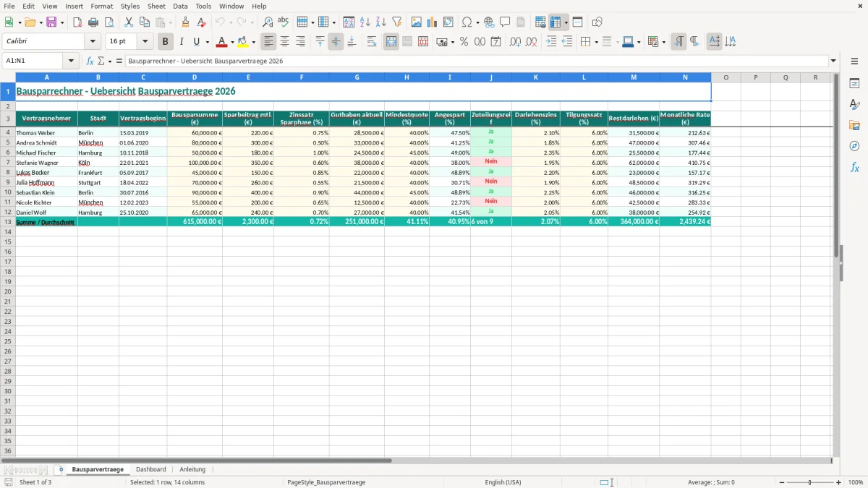Click the Format as Percent icon
868x488 pixels.
[464, 42]
